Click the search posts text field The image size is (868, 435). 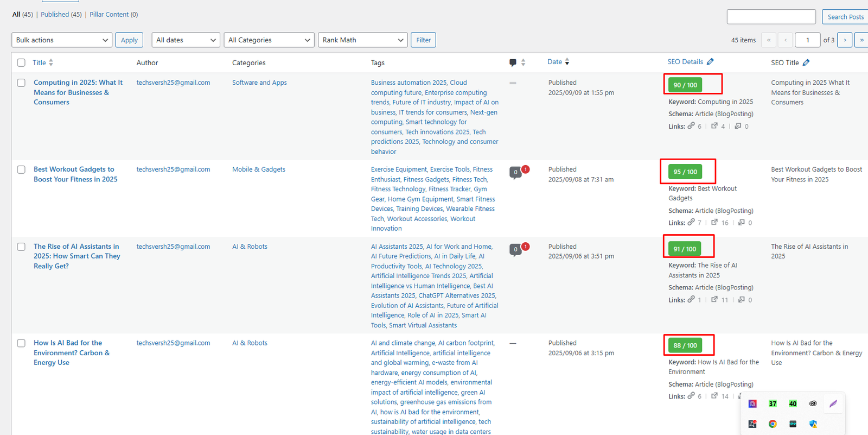pyautogui.click(x=771, y=17)
